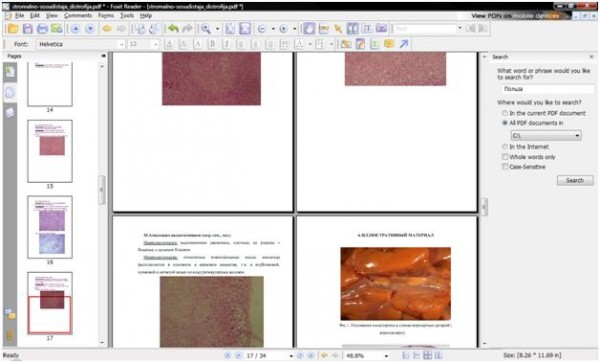Enable 'Case-Sensitive' checkbox
This screenshot has width=600, height=363.
pos(505,167)
